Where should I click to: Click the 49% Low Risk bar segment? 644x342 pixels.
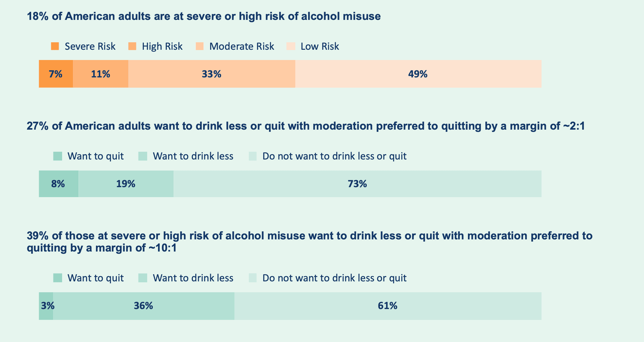[x=418, y=74]
